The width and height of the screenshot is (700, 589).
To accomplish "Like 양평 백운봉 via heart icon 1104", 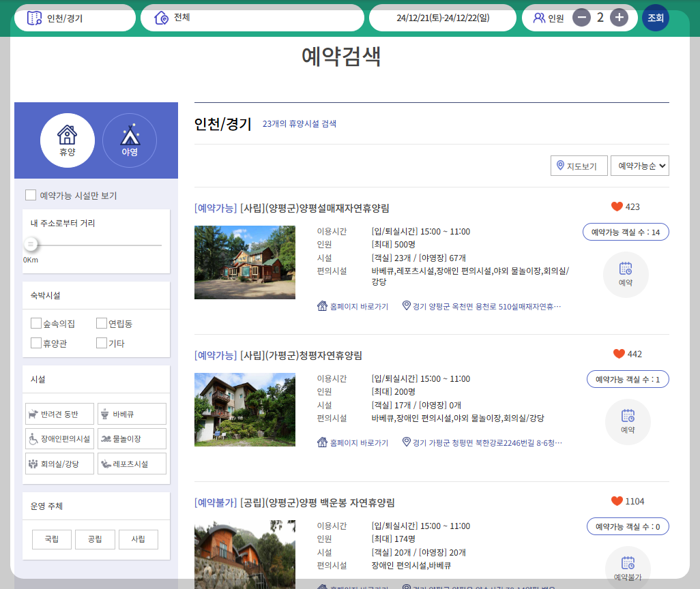I will tap(617, 501).
